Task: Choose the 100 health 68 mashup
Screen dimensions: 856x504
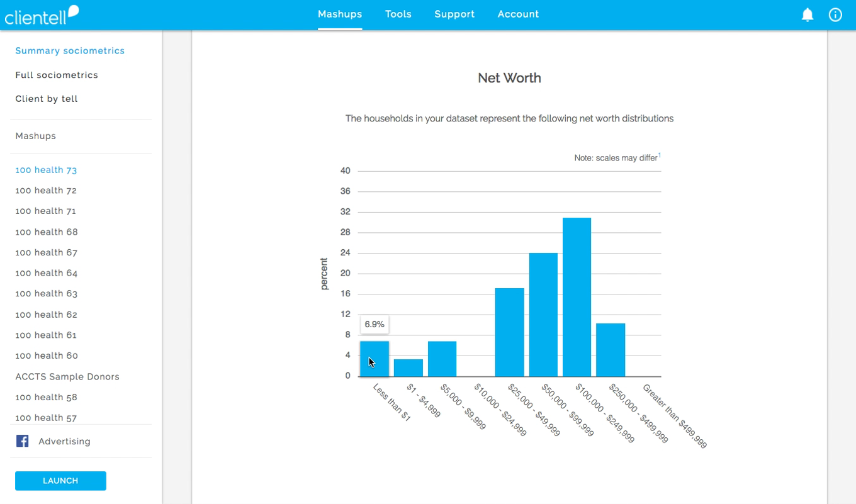Action: (47, 232)
